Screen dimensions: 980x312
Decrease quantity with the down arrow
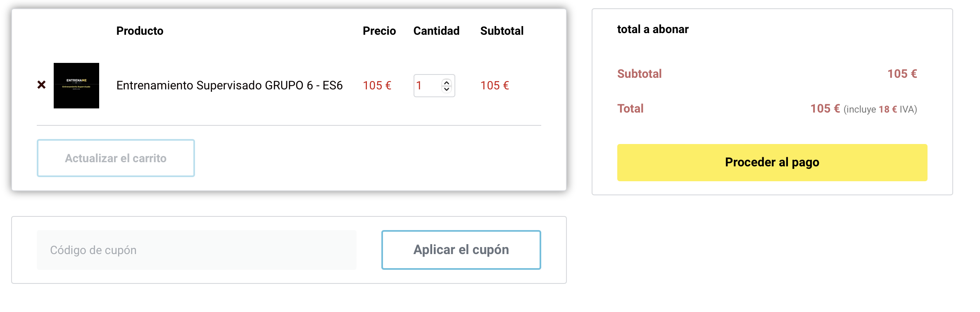pos(447,89)
